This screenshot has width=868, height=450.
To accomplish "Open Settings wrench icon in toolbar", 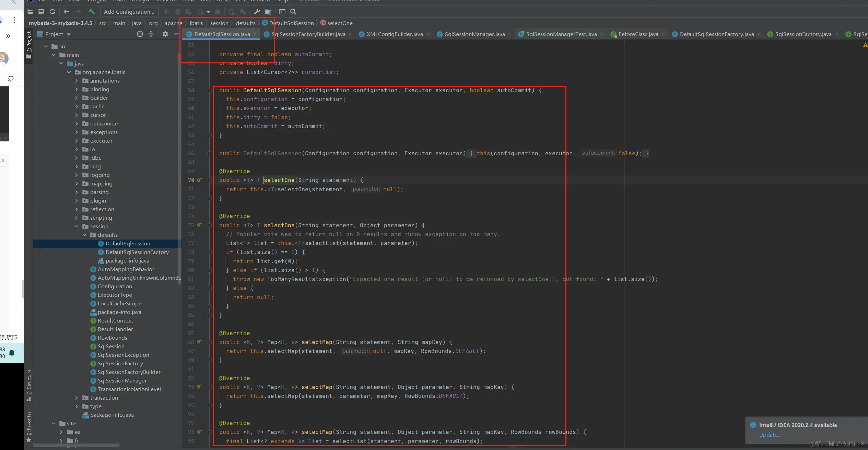I will point(257,12).
